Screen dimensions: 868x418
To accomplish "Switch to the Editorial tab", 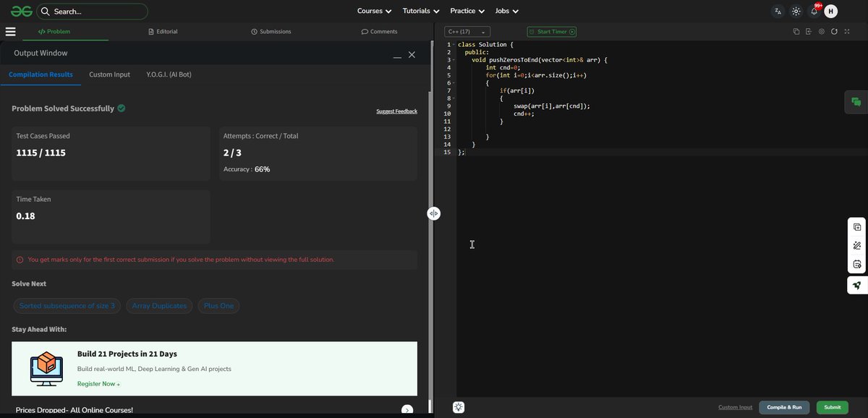I will tap(163, 32).
